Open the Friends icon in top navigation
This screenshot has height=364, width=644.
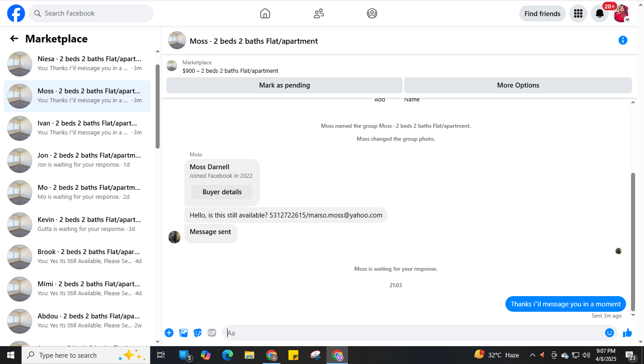[319, 13]
